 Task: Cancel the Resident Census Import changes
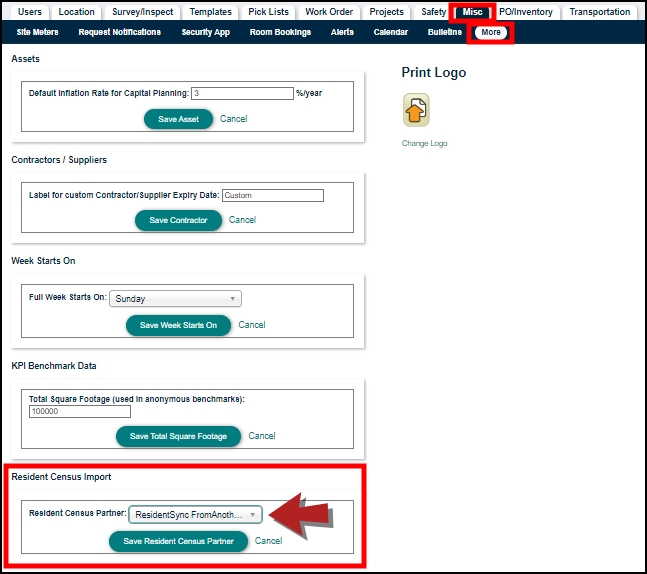[268, 541]
